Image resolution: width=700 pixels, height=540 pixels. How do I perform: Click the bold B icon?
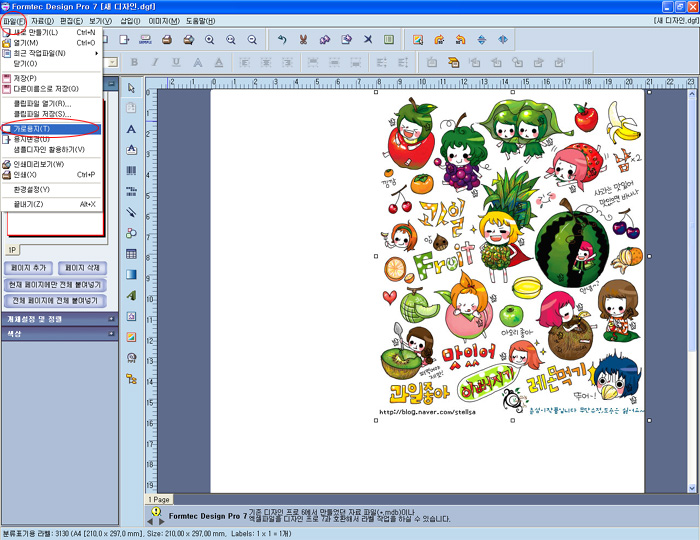pos(134,62)
